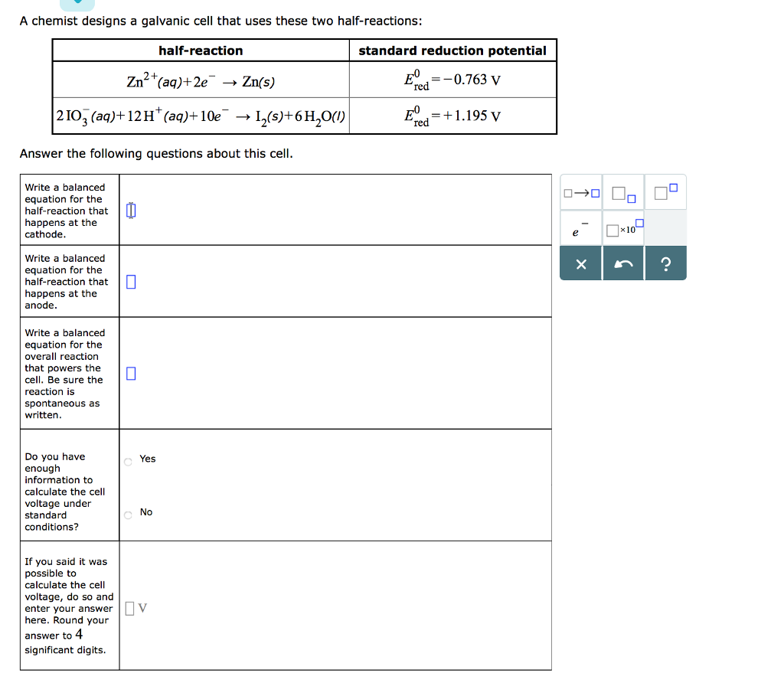Click the 'Do you have enough information' prompt
The width and height of the screenshot is (784, 696).
click(x=65, y=492)
